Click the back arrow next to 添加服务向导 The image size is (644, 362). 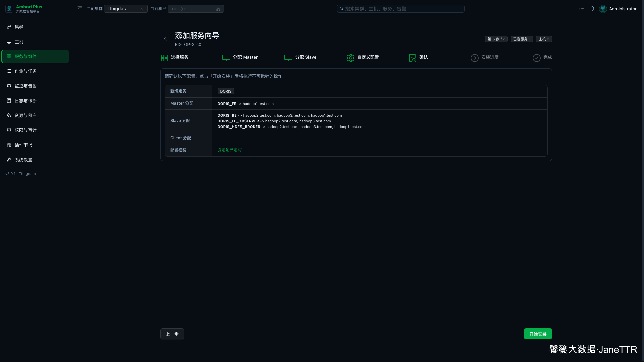coord(166,39)
